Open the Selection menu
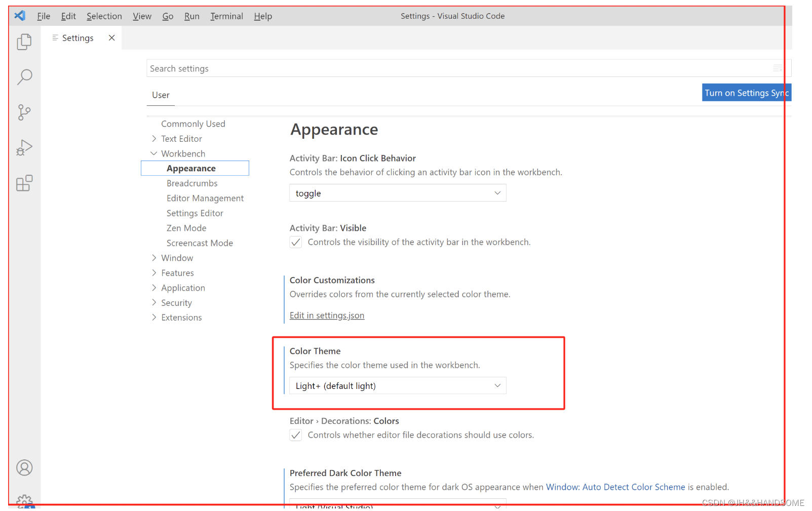 pyautogui.click(x=104, y=16)
